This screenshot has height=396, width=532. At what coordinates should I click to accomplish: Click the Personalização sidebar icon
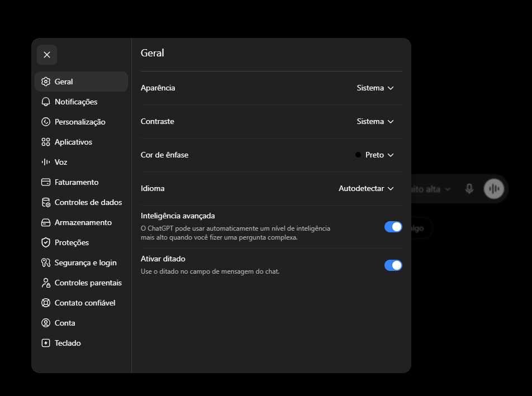pyautogui.click(x=46, y=122)
